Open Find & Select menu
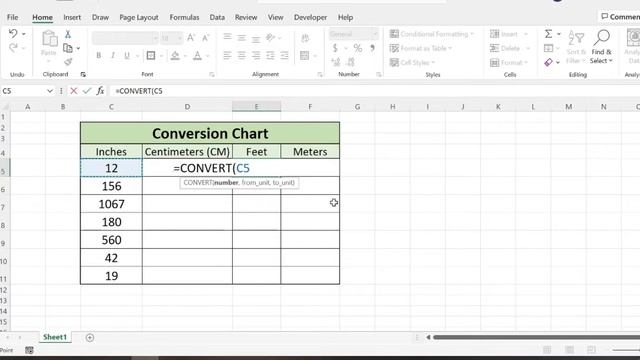640x360 pixels. pyautogui.click(x=601, y=47)
